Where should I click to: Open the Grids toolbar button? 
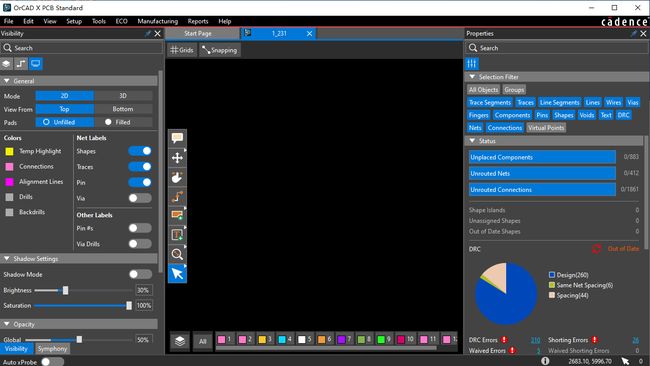[x=182, y=50]
